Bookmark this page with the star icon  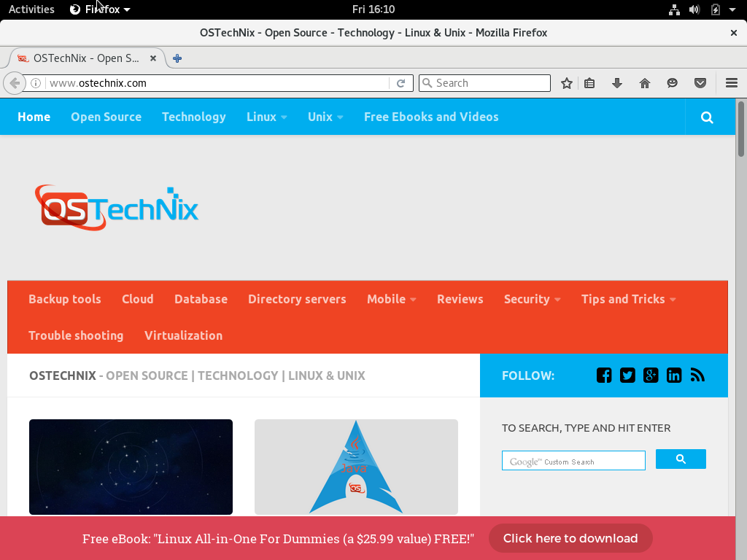(566, 83)
